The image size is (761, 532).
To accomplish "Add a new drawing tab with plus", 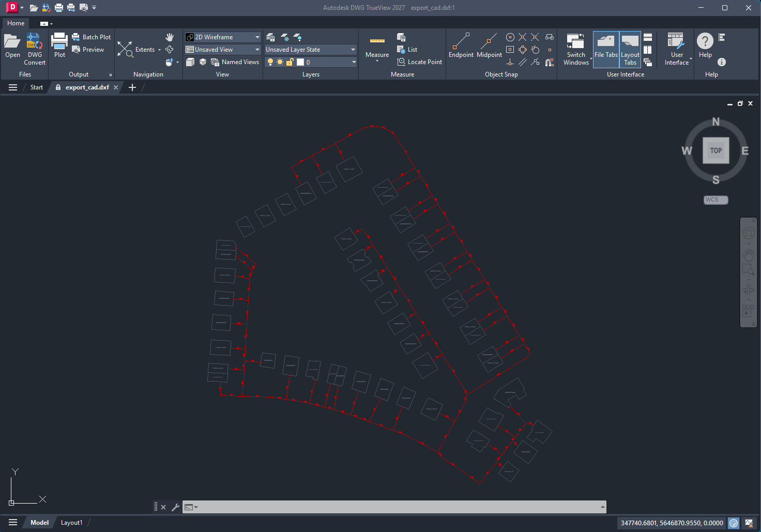I will click(132, 87).
